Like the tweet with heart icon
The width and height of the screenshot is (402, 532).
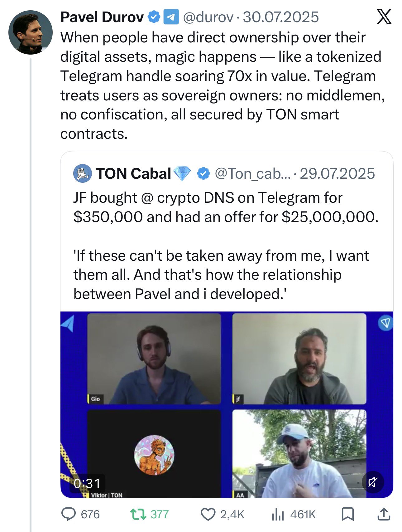coord(208,514)
